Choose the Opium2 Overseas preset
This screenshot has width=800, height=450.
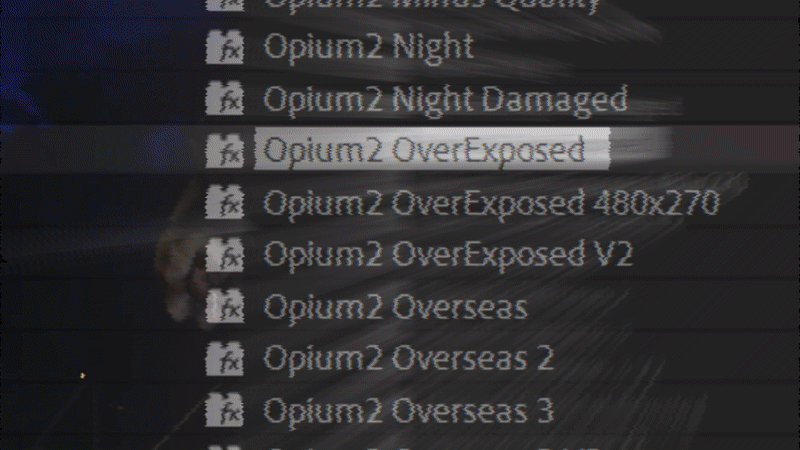tap(395, 307)
